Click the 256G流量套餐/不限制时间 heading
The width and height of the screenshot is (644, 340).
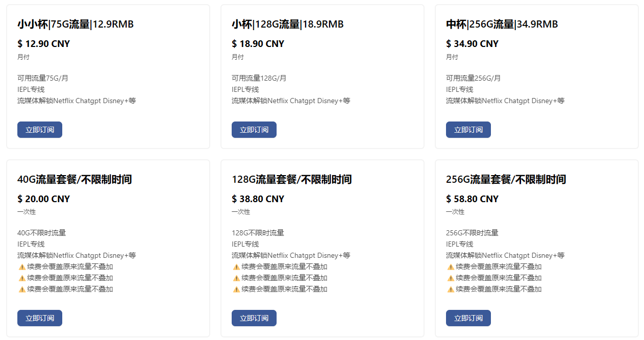506,179
